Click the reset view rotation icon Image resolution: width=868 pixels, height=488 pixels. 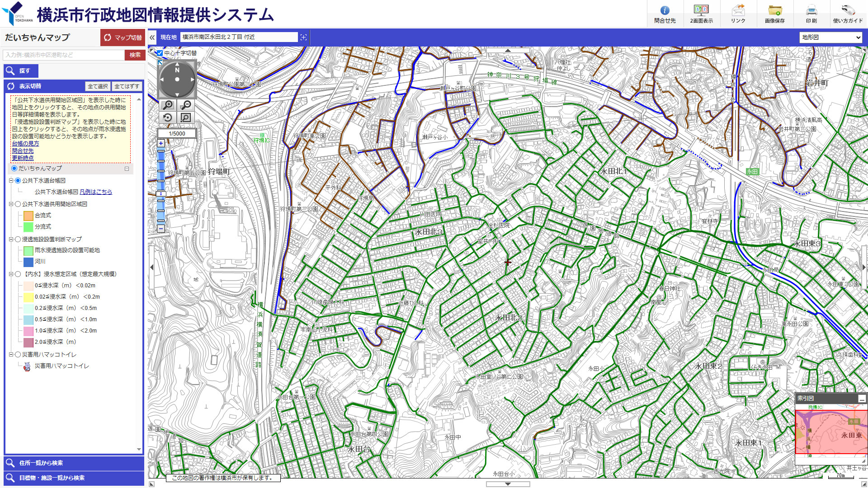[x=168, y=118]
